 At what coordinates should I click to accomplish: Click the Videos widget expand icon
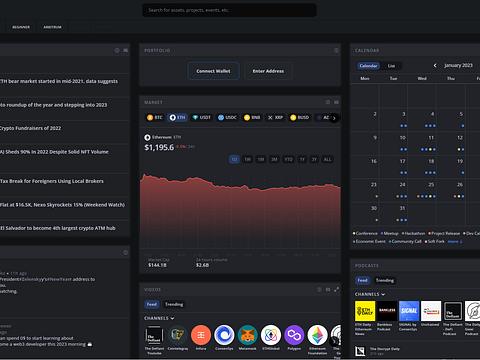click(x=336, y=290)
